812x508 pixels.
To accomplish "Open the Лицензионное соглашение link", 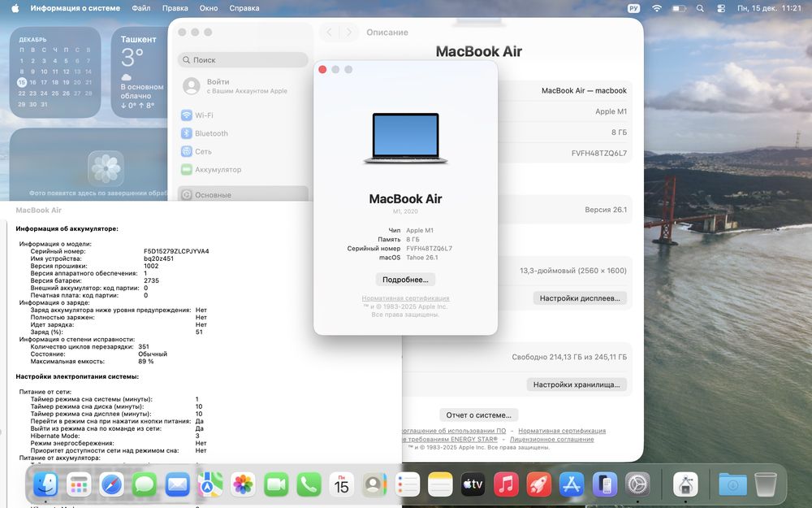I will click(551, 439).
